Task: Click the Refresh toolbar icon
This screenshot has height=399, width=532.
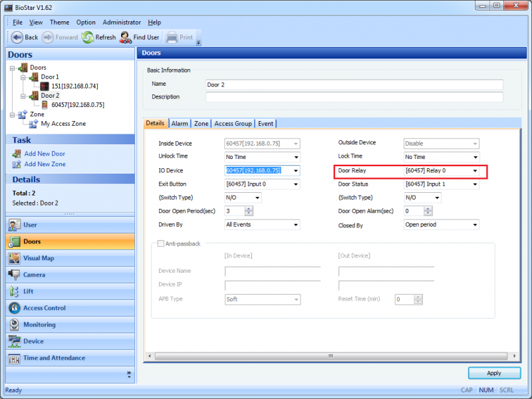Action: coord(88,37)
